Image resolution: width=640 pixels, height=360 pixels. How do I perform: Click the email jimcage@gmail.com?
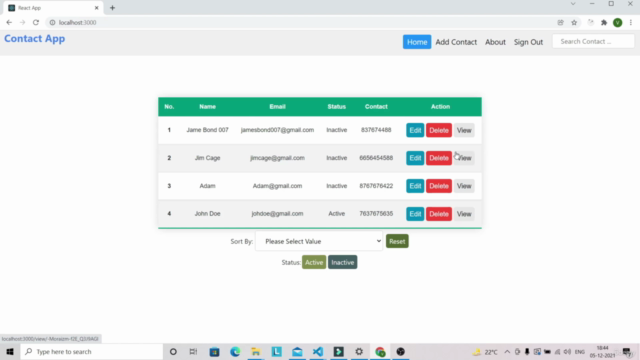click(277, 158)
